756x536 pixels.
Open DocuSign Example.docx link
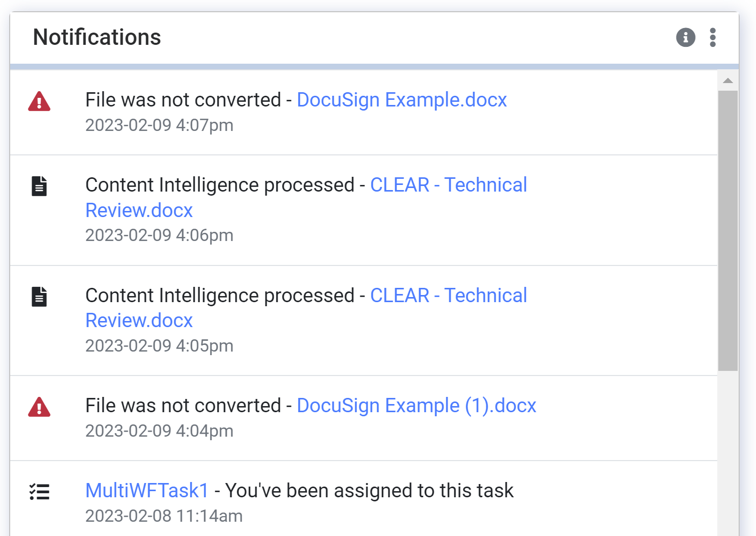coord(401,100)
